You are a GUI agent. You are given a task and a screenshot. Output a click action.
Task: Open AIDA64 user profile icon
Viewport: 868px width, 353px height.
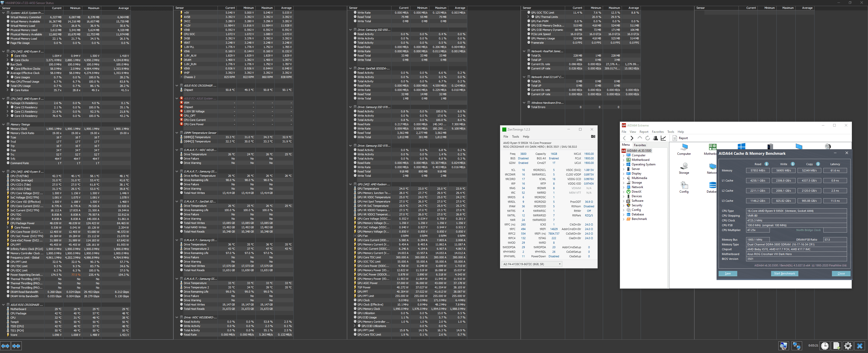655,138
